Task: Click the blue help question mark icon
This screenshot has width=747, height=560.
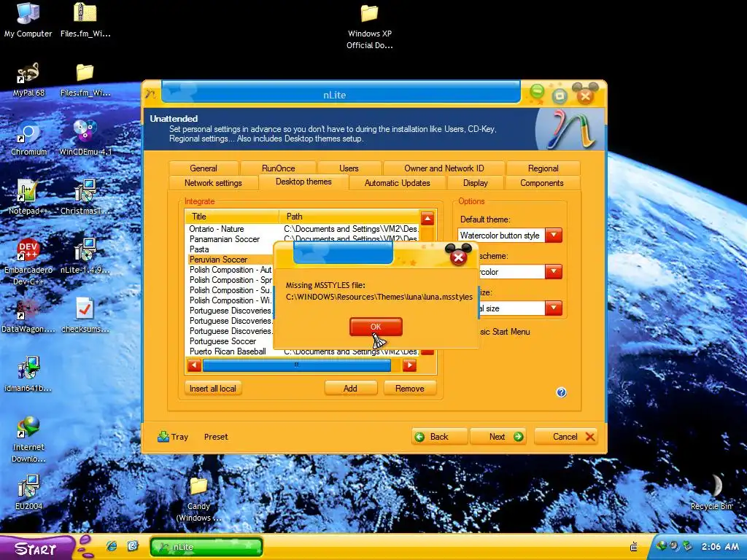Action: pos(561,392)
